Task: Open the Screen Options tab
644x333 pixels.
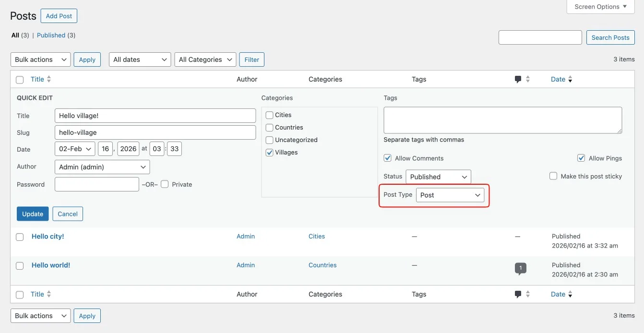Action: click(x=600, y=7)
